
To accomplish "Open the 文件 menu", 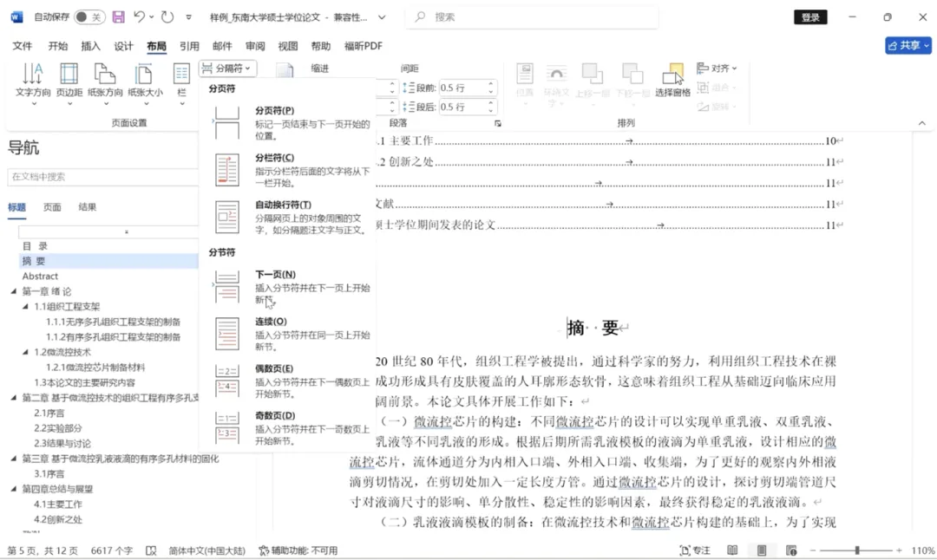I will (x=22, y=46).
